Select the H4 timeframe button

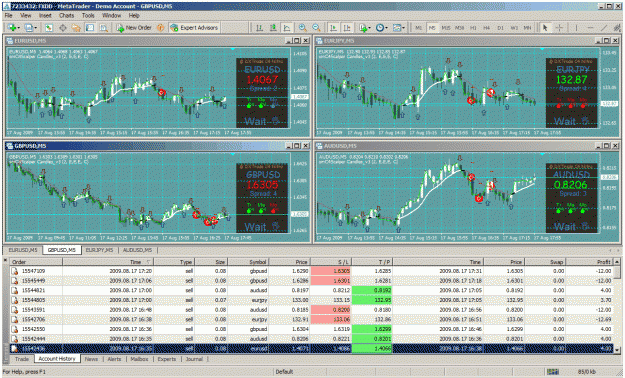(487, 28)
